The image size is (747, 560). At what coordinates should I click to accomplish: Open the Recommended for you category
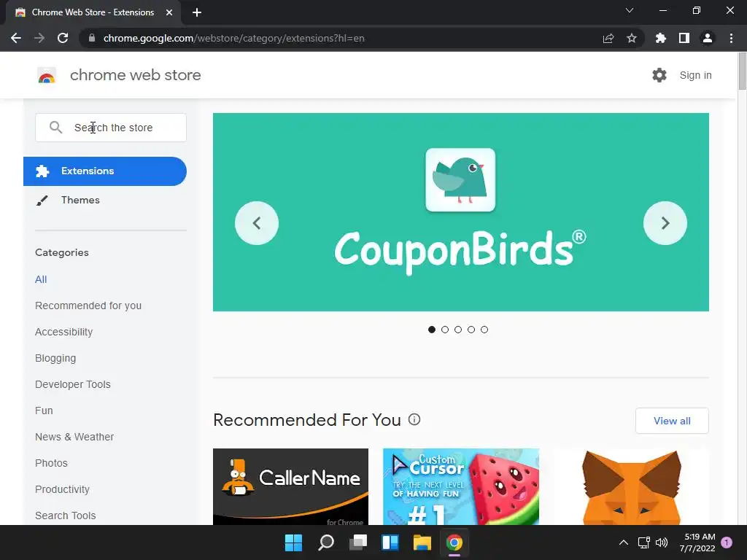point(88,306)
